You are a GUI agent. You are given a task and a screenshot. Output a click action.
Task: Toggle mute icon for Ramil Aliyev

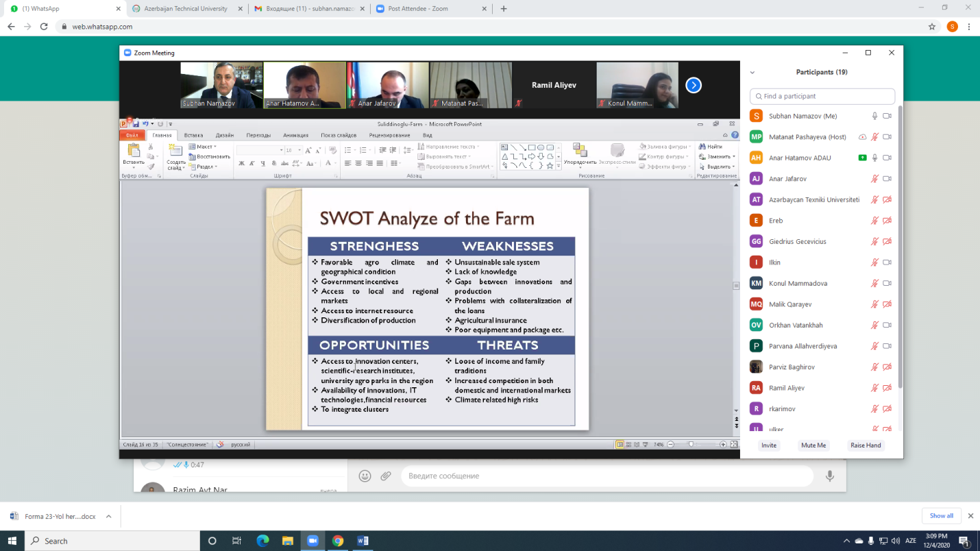[874, 388]
